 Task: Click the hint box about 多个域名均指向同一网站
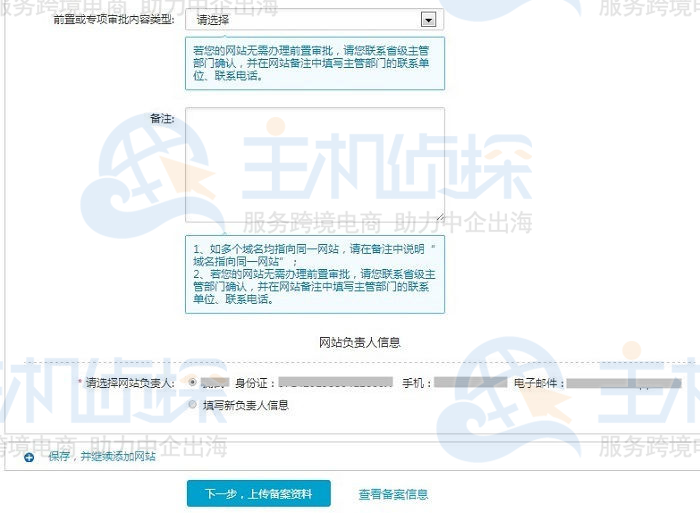click(x=315, y=275)
